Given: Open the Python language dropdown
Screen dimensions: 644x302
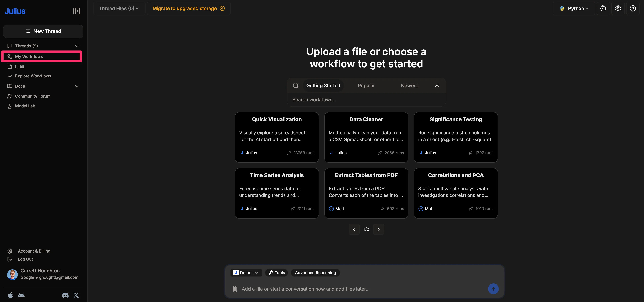Looking at the screenshot, I should coord(574,9).
